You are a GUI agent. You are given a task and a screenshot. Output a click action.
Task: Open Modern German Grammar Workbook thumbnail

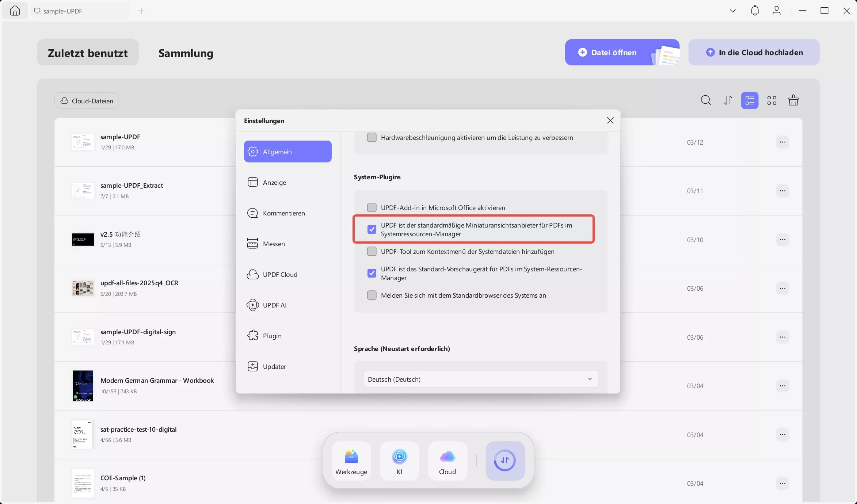(83, 386)
